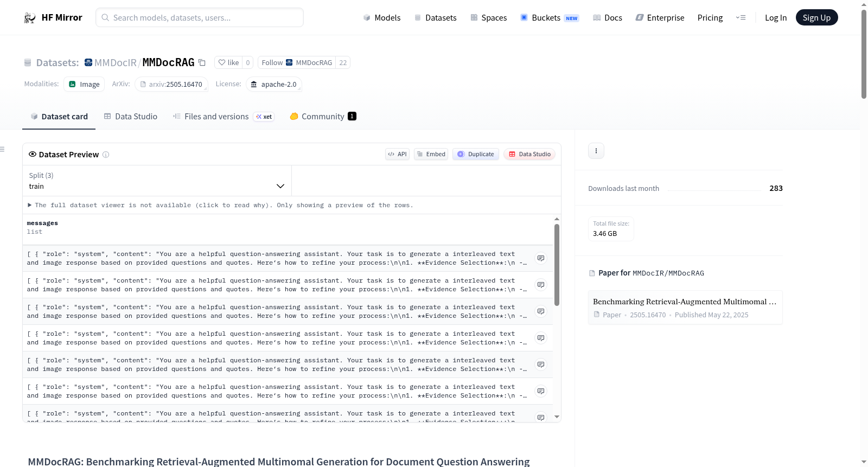The image size is (868, 467).
Task: Click the Image modality tag
Action: tap(84, 84)
